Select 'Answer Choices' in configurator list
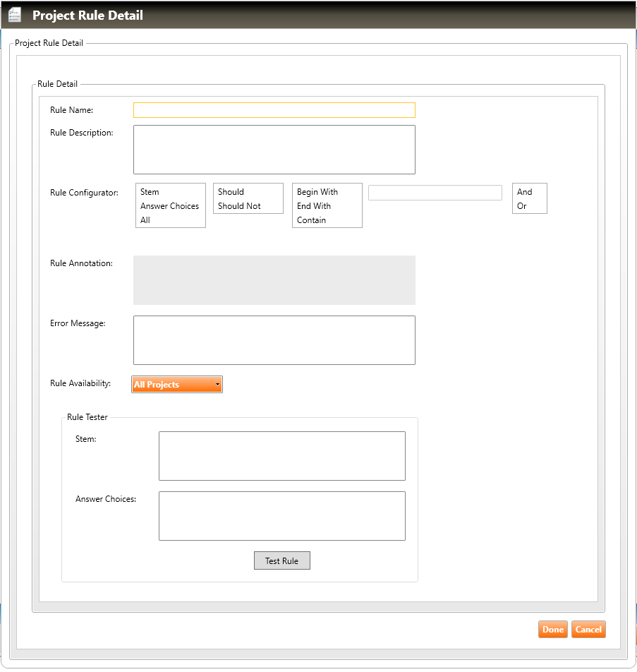 coord(169,206)
